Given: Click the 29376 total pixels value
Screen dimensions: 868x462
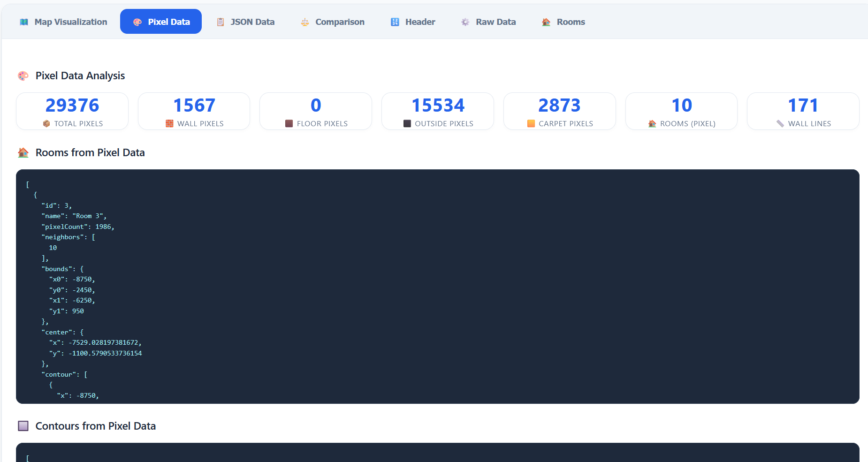Looking at the screenshot, I should point(72,106).
